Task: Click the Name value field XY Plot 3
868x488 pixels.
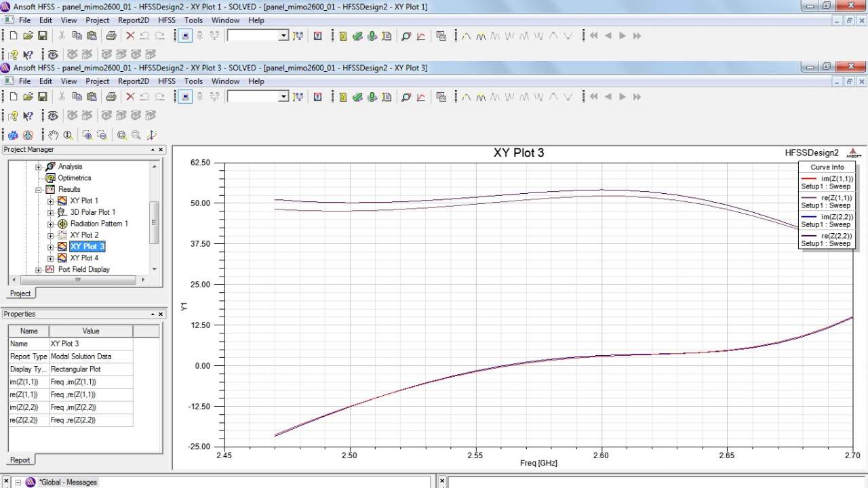Action: (x=90, y=344)
